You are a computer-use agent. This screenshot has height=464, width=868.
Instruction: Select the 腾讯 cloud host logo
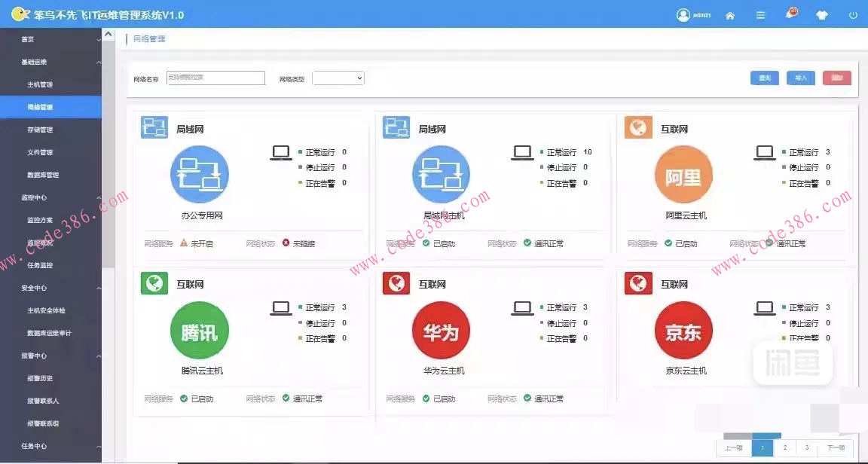(x=199, y=331)
